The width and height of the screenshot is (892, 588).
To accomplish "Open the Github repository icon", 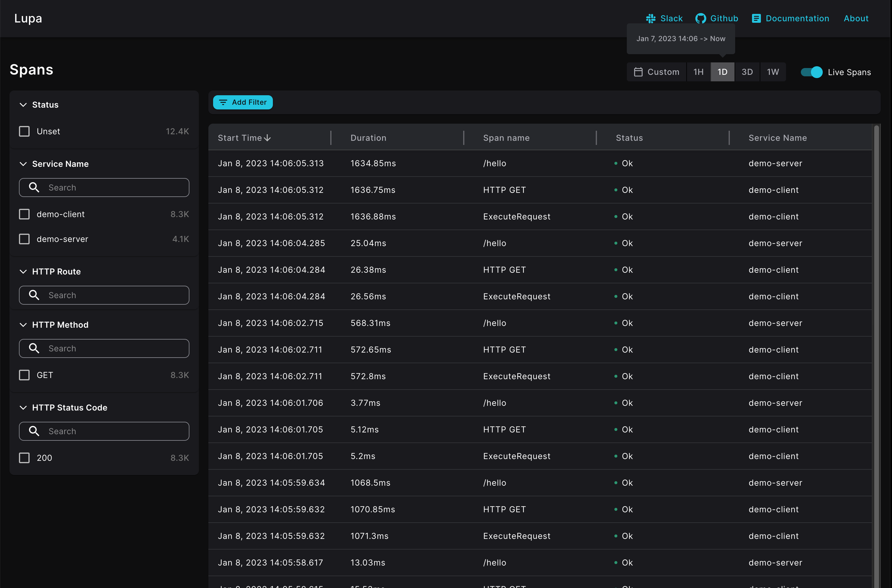I will [700, 18].
